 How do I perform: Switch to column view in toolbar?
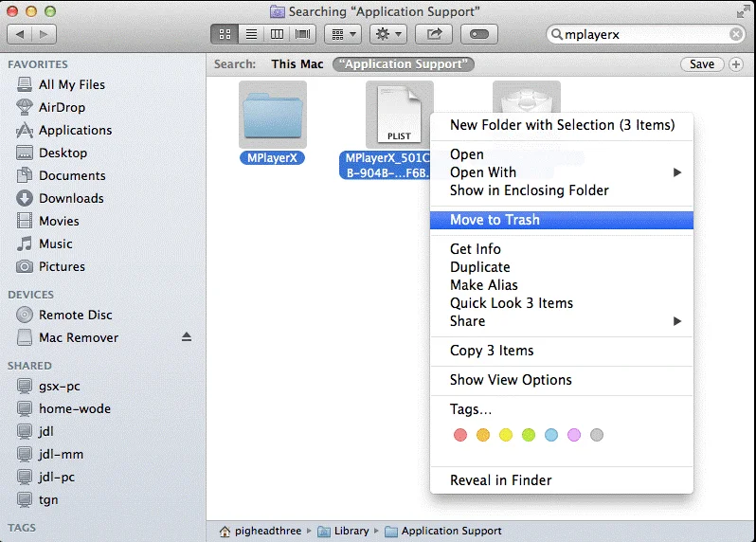(277, 34)
